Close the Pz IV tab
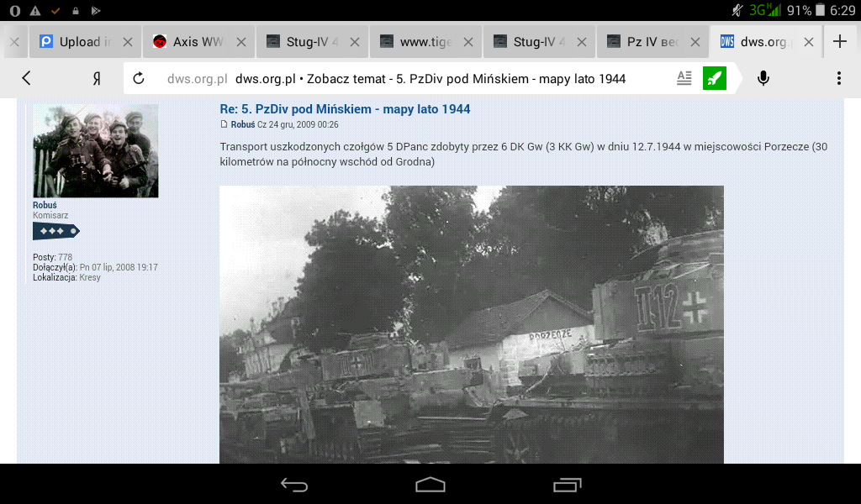Screen dimensions: 861x504 point(695,42)
